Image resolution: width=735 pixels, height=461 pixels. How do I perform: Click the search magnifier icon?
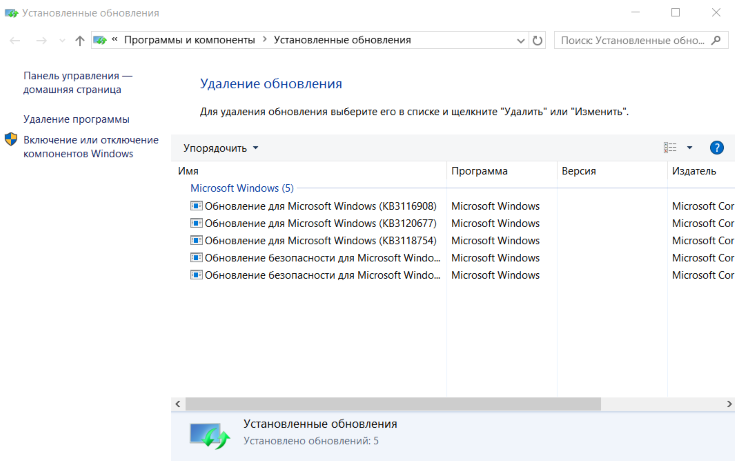(x=717, y=40)
